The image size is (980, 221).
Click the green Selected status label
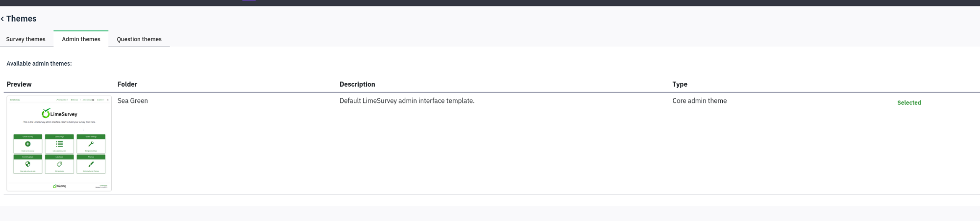coord(909,103)
